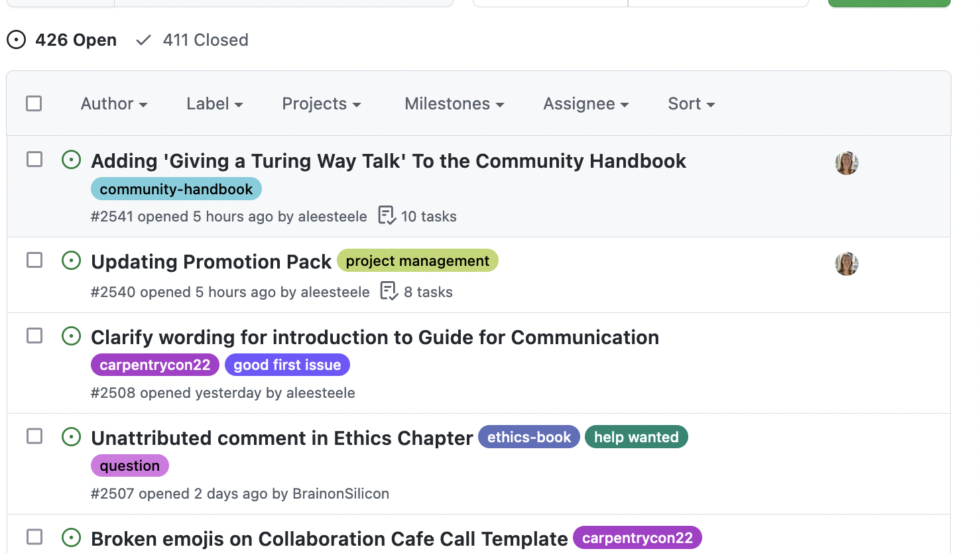Click carpentrycon22 label on Clarify wording issue

pyautogui.click(x=155, y=365)
